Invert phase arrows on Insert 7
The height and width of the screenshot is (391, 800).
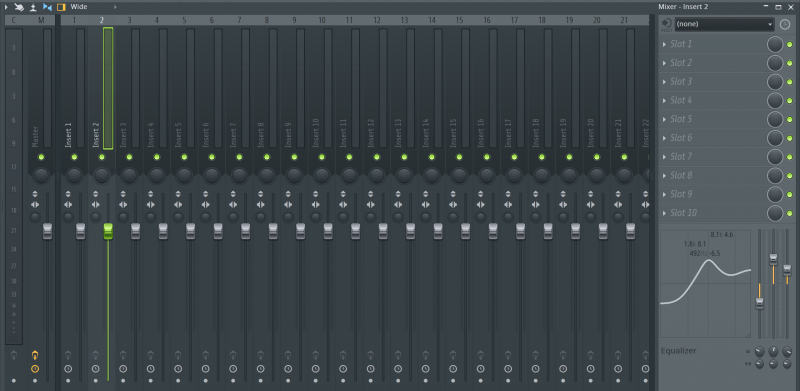click(x=233, y=194)
